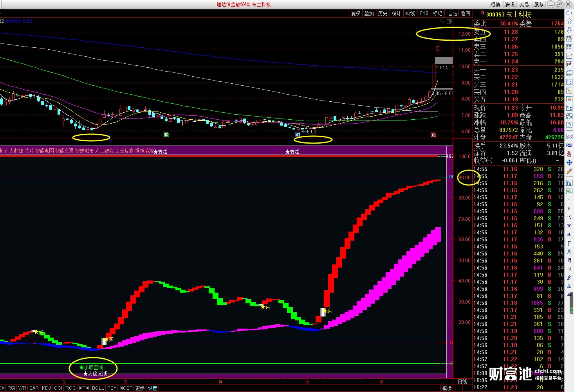Select the pencil drawing tool icon
Viewport: 574px width, 392px height.
pyautogui.click(x=569, y=171)
